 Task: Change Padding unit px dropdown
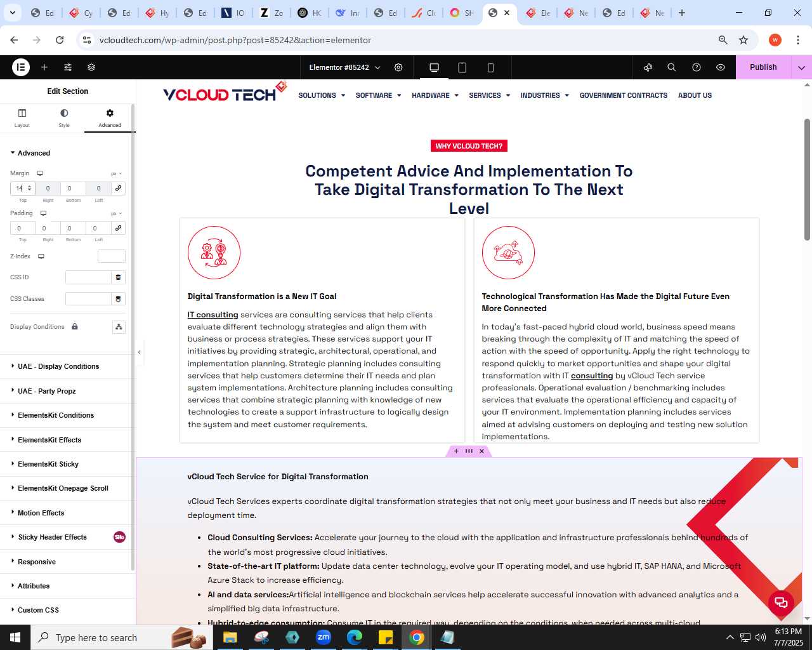click(x=117, y=213)
